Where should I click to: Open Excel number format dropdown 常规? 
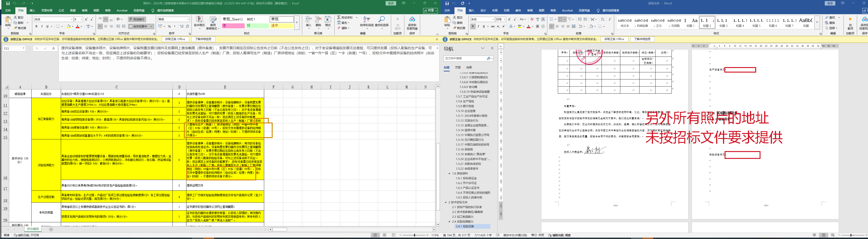[188, 19]
